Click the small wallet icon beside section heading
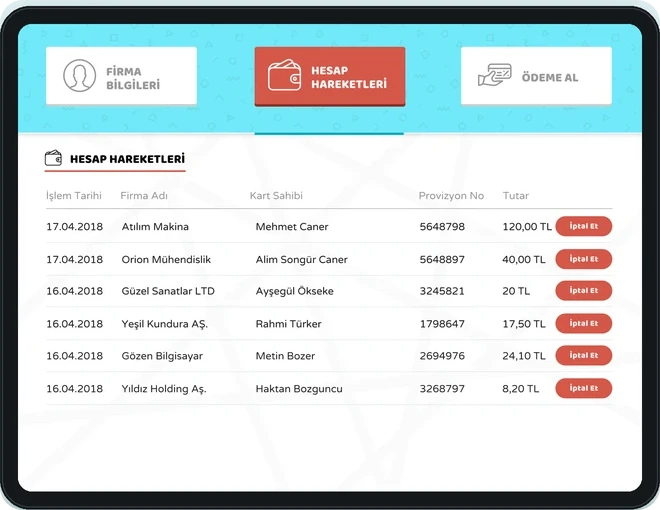 point(53,158)
